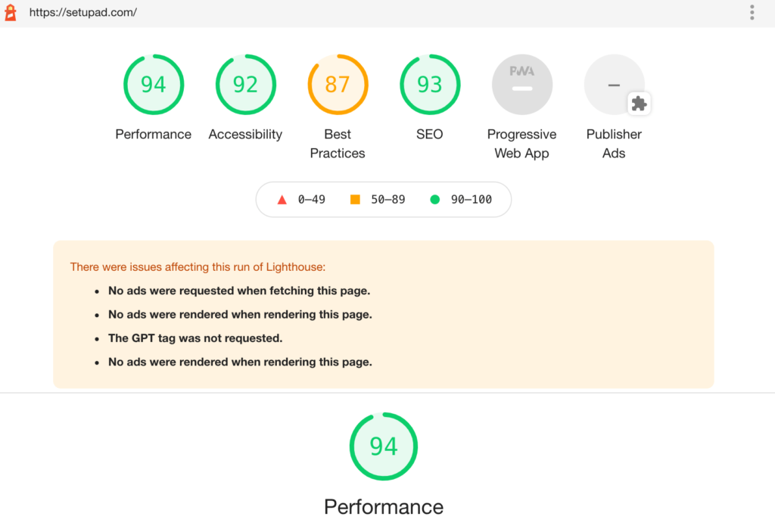Expand the 'No ads were requested' issue entry
Viewport: 775px width, 532px height.
239,291
